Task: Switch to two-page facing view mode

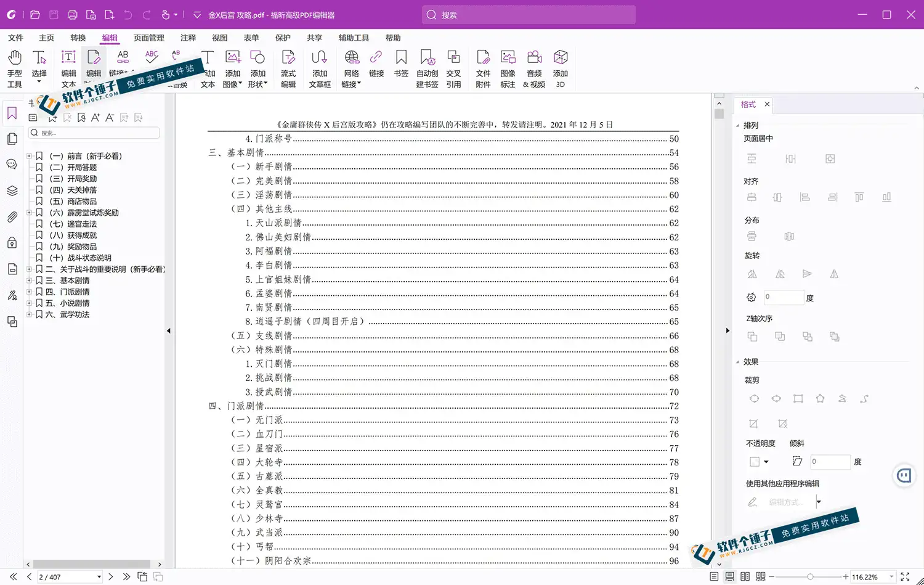Action: tap(745, 577)
